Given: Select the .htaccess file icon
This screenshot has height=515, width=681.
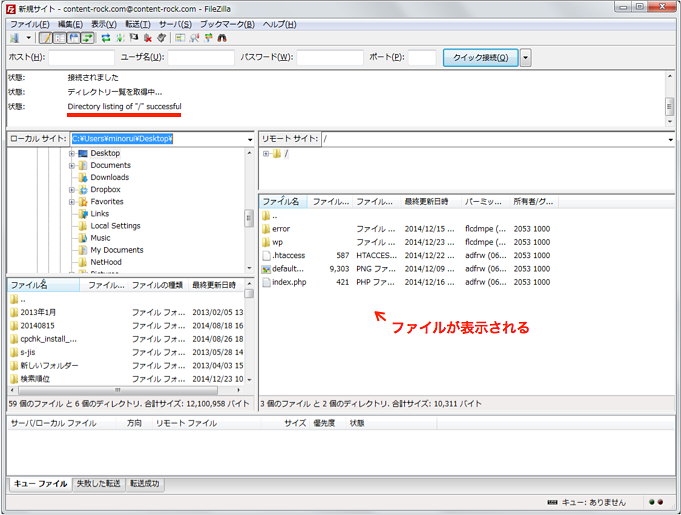Looking at the screenshot, I should [266, 256].
